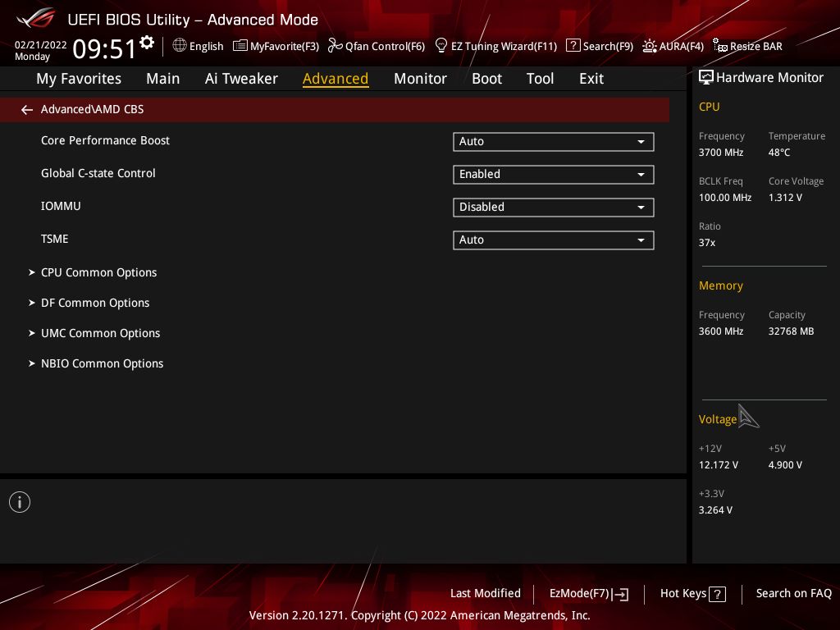The image size is (840, 630).
Task: Click the 3700 MHz CPU frequency value
Action: pyautogui.click(x=721, y=152)
